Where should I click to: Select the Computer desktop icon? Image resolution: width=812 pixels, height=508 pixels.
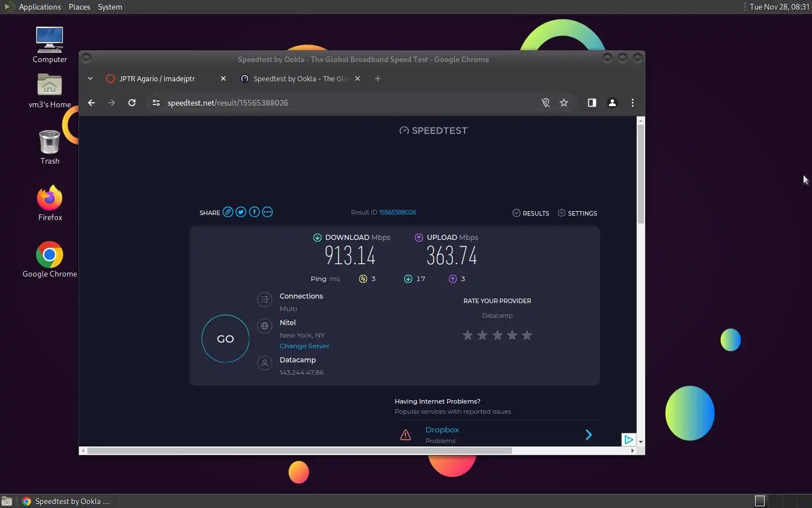coord(50,45)
